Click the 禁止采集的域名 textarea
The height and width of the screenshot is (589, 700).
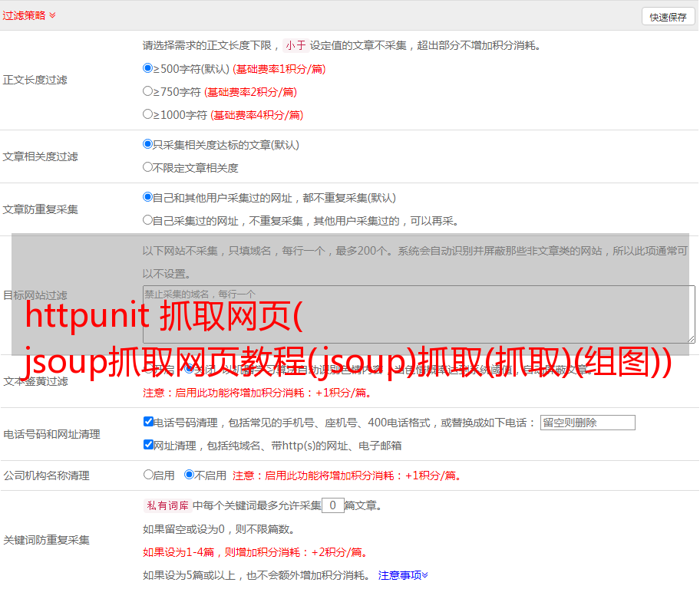(419, 314)
